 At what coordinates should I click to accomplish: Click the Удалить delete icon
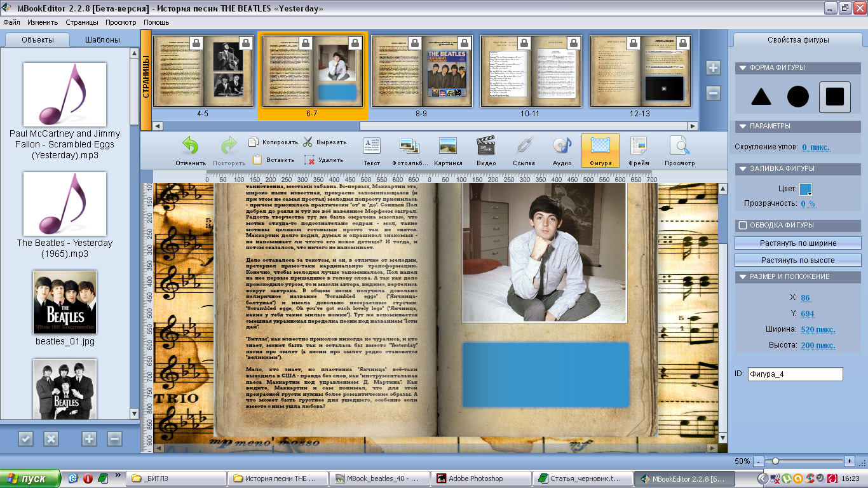pos(309,160)
